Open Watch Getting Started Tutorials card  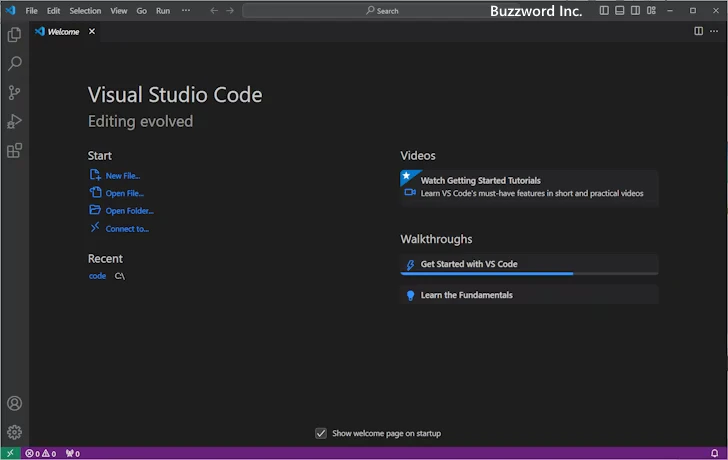pyautogui.click(x=529, y=187)
